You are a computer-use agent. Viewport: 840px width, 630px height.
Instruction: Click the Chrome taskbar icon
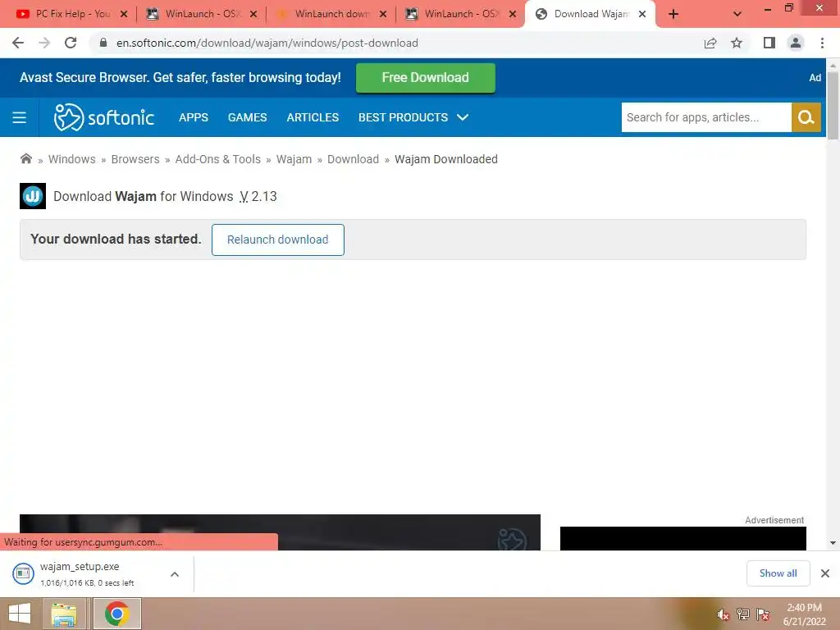click(x=117, y=614)
